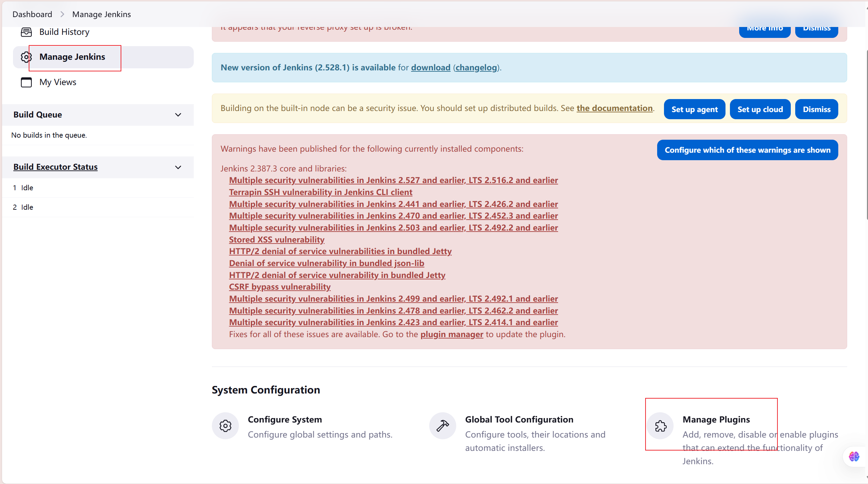Open Terrapin SSH vulnerability link
The image size is (868, 484).
(320, 192)
